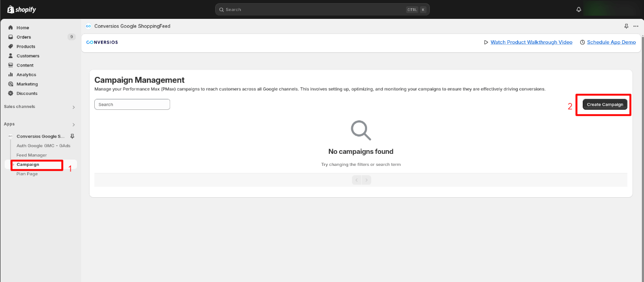Click the campaign Search input field
The height and width of the screenshot is (282, 644).
point(132,105)
